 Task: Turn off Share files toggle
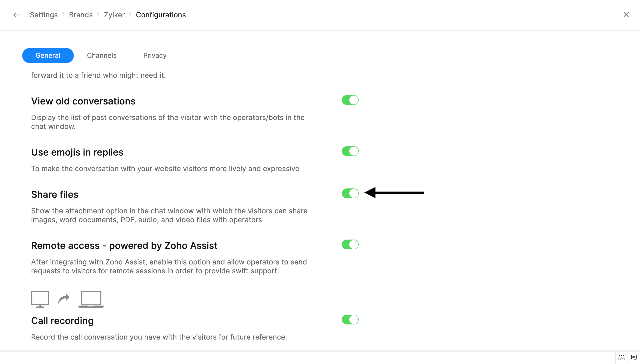350,193
